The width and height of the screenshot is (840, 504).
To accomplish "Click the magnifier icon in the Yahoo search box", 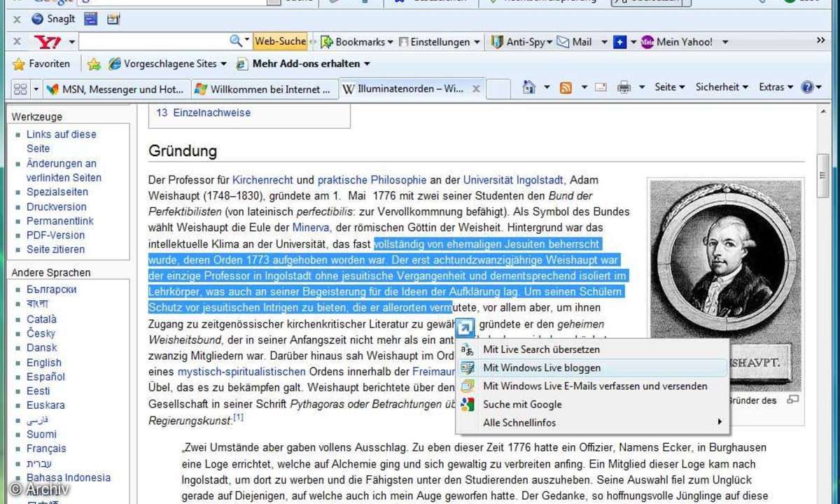I will click(x=236, y=41).
